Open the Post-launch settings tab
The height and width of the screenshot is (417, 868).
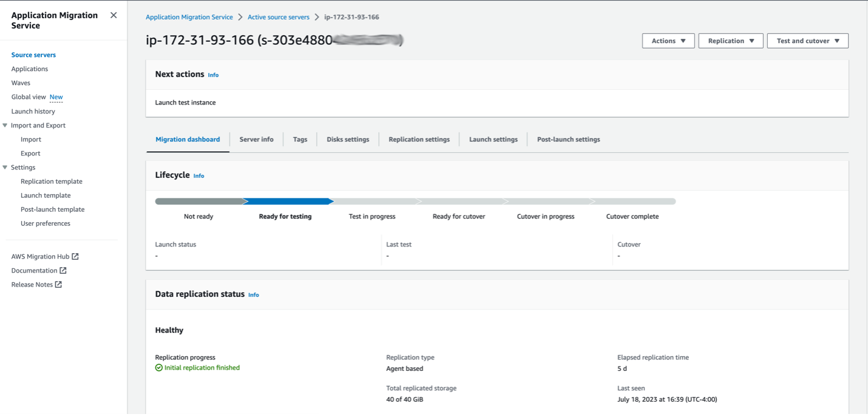tap(568, 140)
